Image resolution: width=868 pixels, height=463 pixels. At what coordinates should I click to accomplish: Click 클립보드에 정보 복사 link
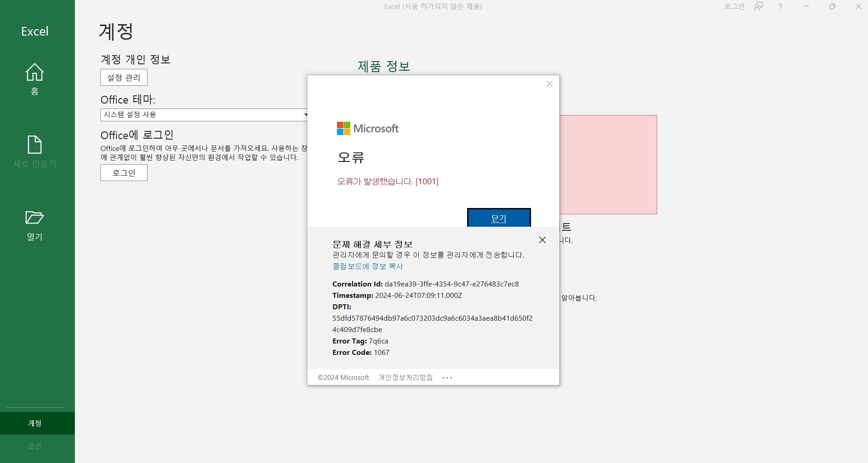[x=368, y=266]
